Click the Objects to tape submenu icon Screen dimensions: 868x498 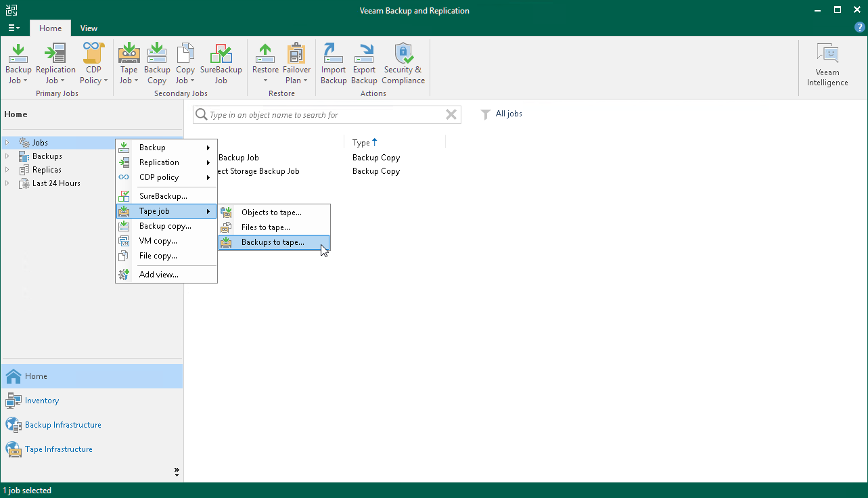pyautogui.click(x=227, y=212)
